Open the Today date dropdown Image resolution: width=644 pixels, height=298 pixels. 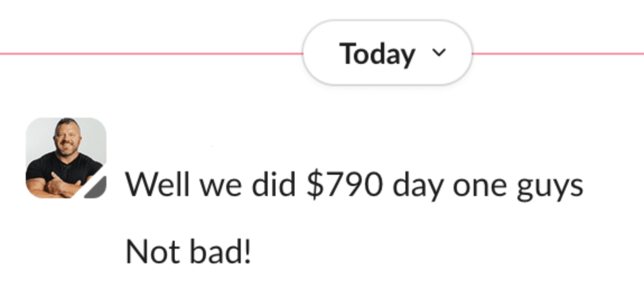(x=387, y=54)
